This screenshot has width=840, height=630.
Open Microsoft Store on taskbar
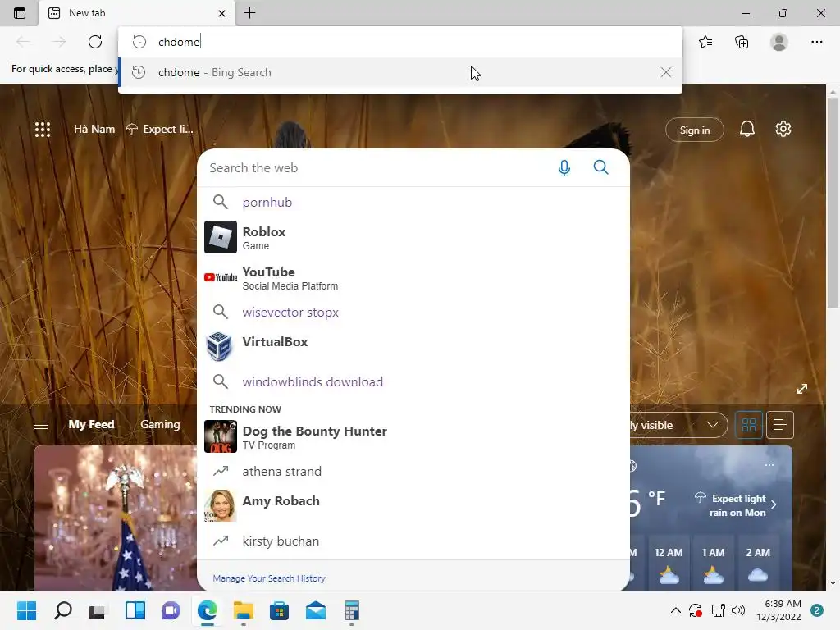(x=279, y=610)
